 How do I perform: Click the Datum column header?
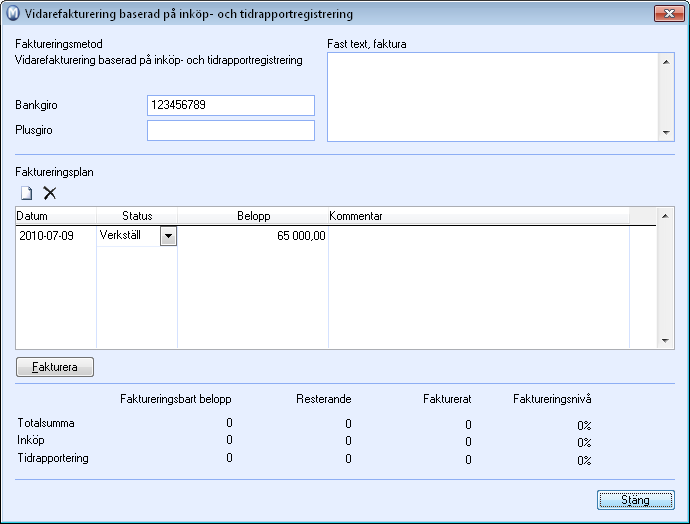pos(56,216)
